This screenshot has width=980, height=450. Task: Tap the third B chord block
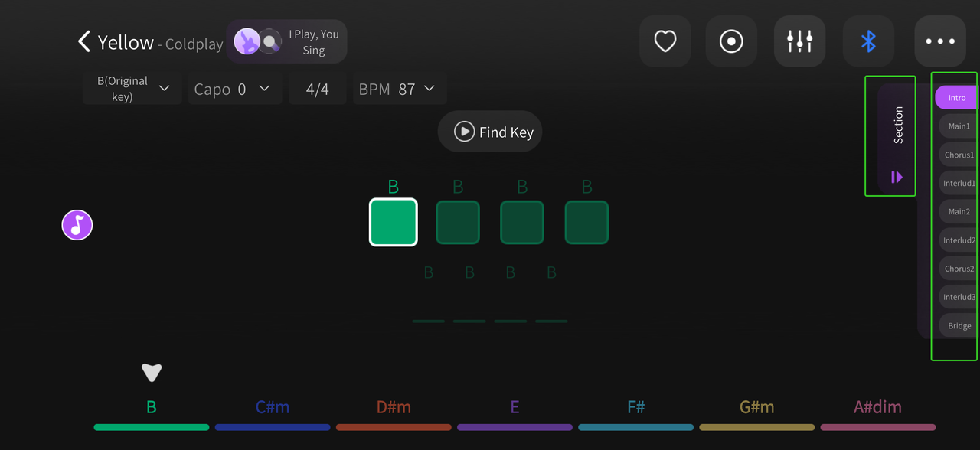pos(522,222)
